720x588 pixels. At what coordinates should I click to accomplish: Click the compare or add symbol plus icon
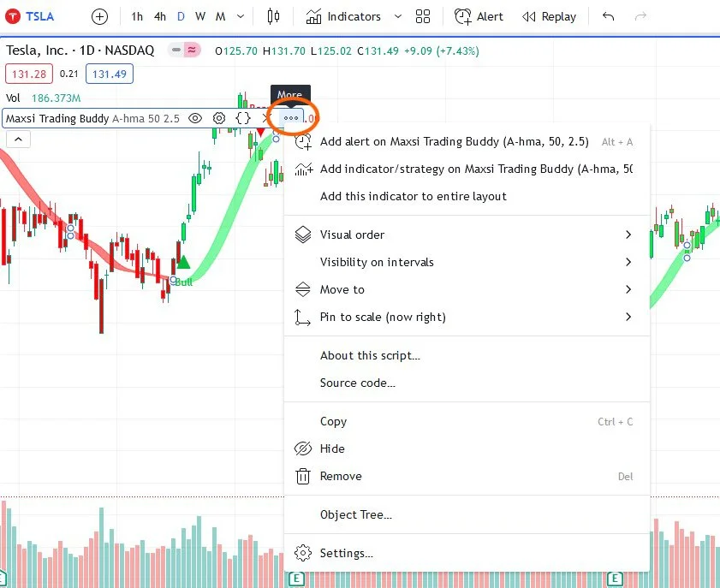pyautogui.click(x=99, y=17)
